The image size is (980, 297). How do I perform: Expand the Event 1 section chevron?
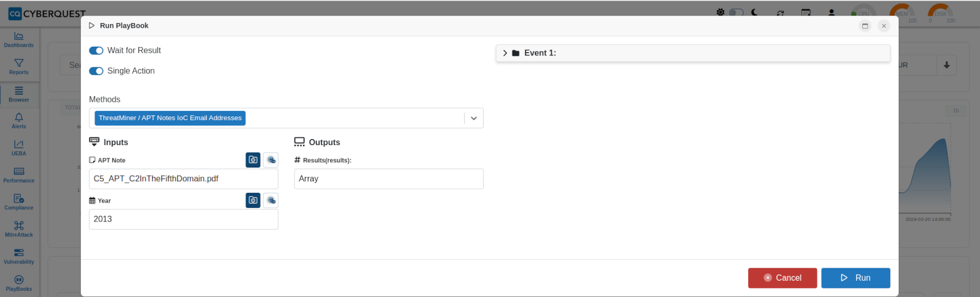tap(505, 53)
